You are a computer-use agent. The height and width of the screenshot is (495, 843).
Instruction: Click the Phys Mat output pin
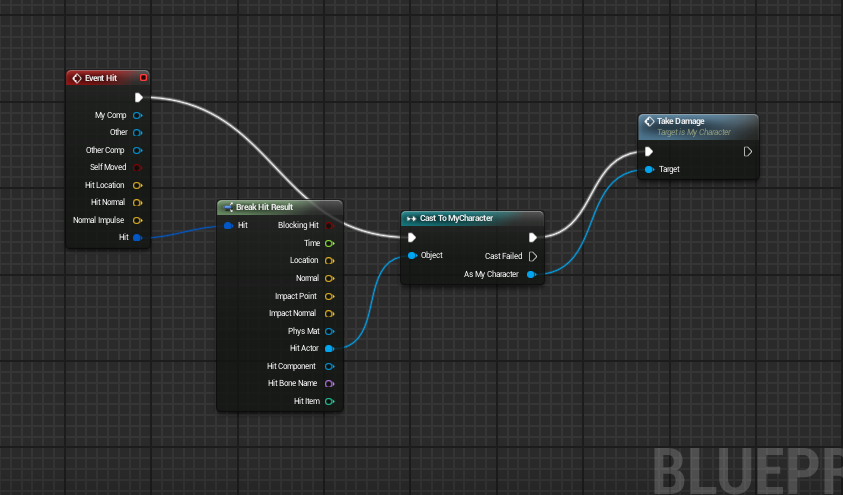[x=330, y=331]
